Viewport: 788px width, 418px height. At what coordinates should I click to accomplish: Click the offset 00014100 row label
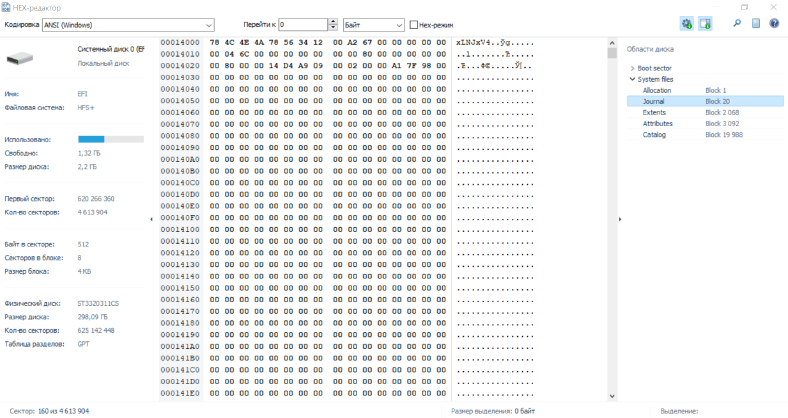coord(180,230)
